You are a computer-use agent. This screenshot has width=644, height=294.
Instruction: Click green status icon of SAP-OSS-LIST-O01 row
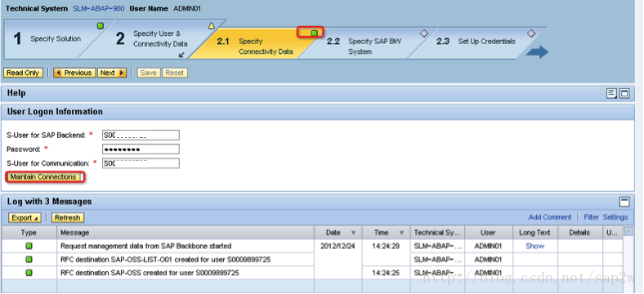[x=29, y=260]
